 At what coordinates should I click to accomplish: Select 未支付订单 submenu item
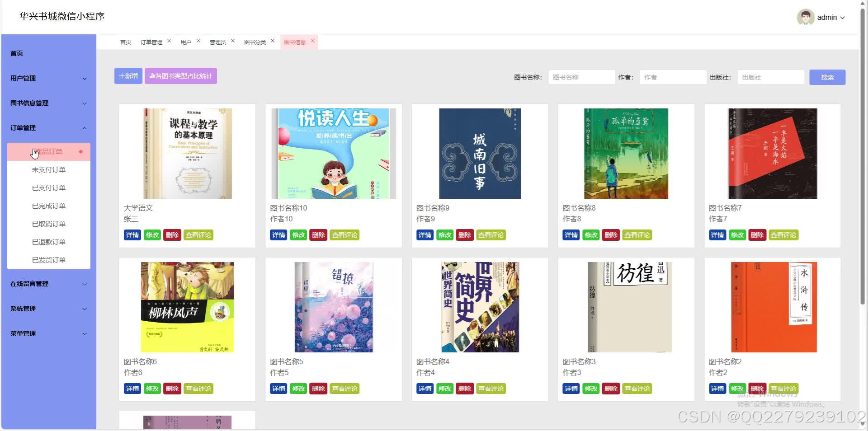[49, 170]
